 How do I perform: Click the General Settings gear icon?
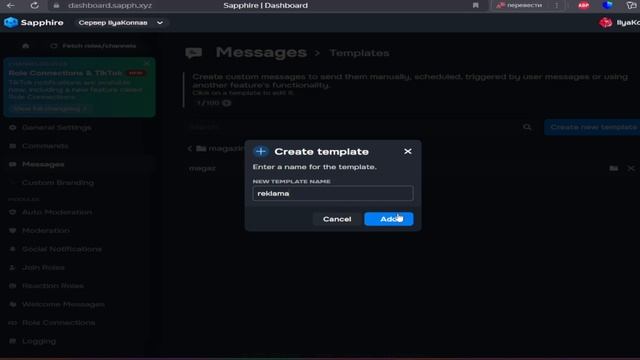coord(13,127)
